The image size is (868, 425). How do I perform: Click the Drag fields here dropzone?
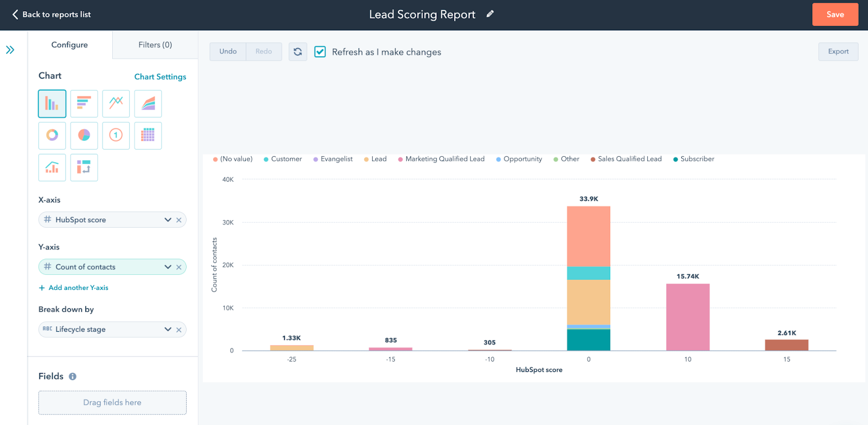[x=112, y=403]
